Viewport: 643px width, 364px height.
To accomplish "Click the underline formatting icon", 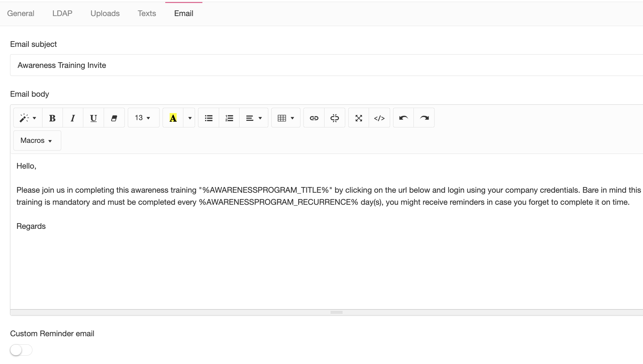I will coord(93,118).
